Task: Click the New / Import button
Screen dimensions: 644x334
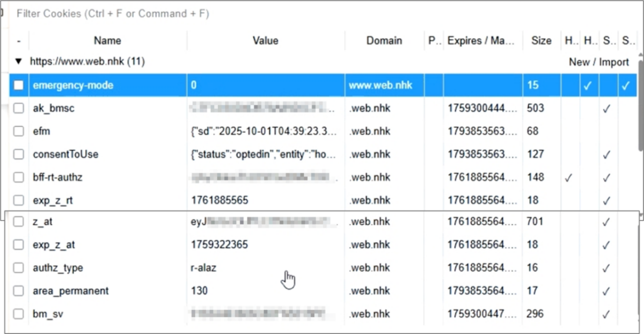Action: (x=598, y=62)
